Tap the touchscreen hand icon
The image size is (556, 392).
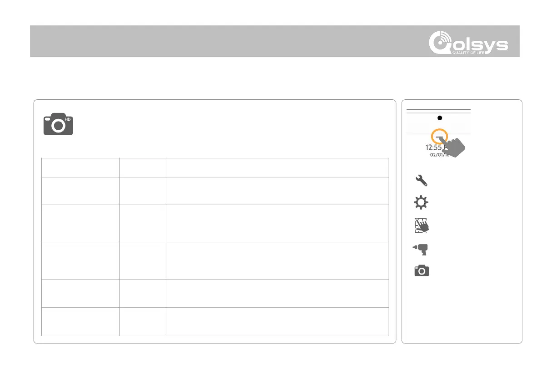pos(422,225)
